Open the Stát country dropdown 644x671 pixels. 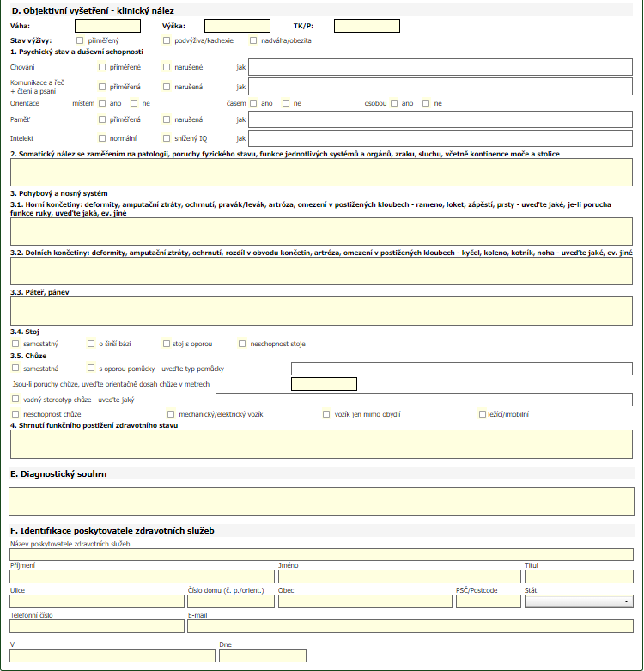[579, 601]
